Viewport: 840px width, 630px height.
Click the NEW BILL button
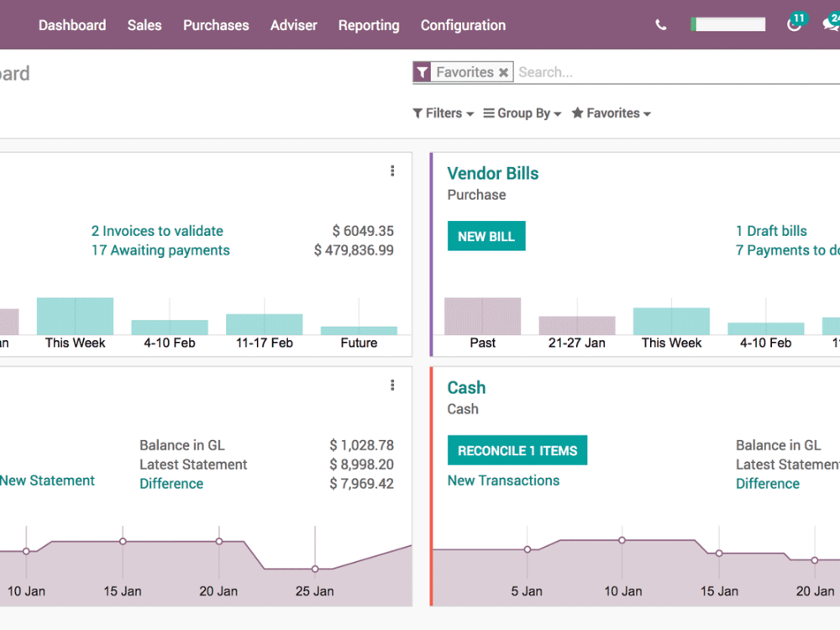point(486,236)
